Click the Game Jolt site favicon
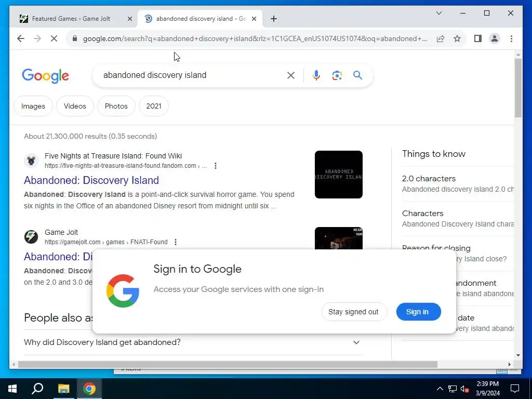Viewport: 532px width, 399px height. (x=31, y=237)
